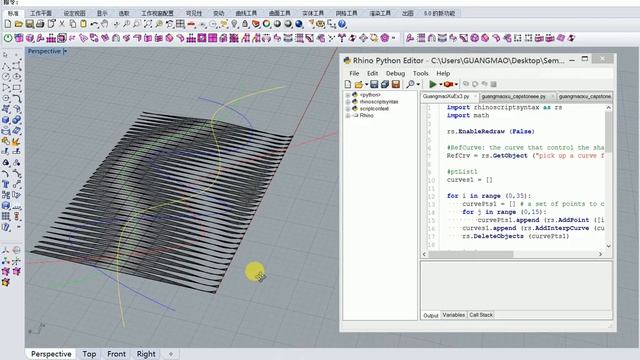This screenshot has width=640, height=360.
Task: Open File menu in Python Editor
Action: [x=354, y=73]
